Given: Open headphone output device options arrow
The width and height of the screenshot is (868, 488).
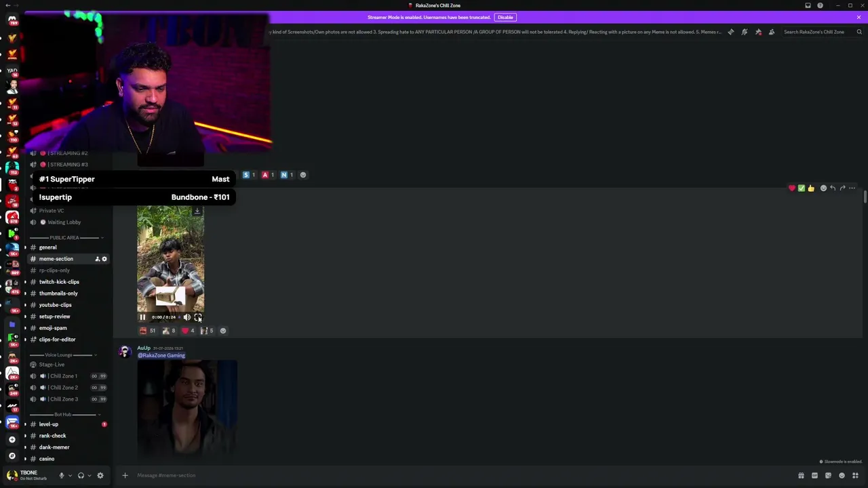Looking at the screenshot, I should 89,476.
